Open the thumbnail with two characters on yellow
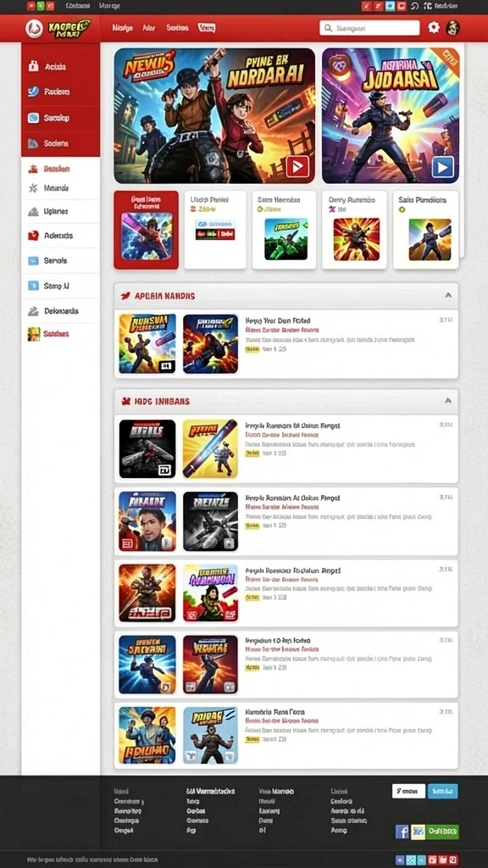The width and height of the screenshot is (488, 868). click(147, 736)
